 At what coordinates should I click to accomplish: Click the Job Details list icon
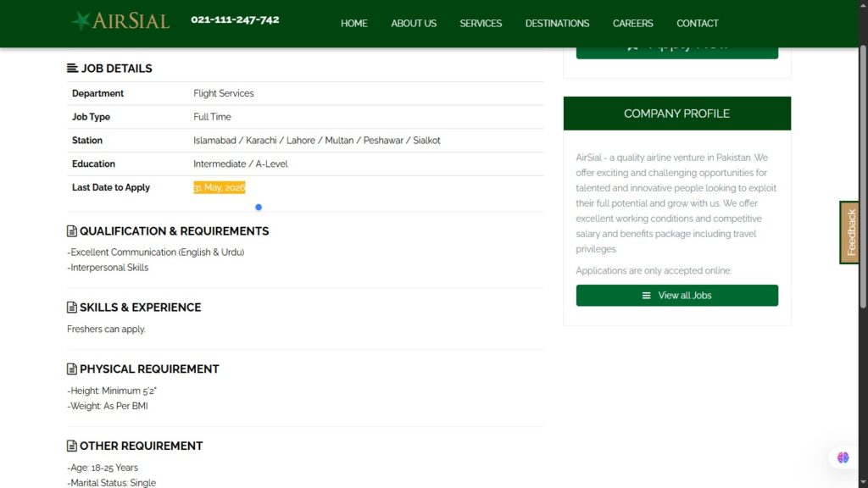[x=72, y=69]
